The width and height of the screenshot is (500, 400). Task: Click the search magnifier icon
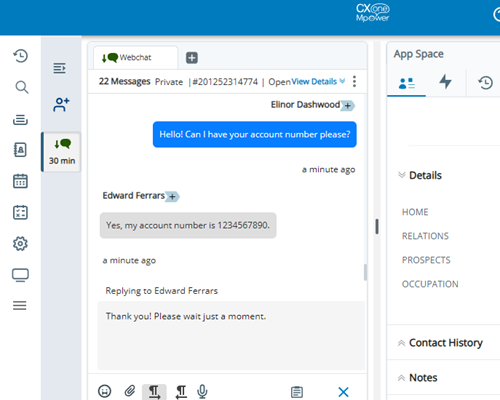tap(22, 87)
